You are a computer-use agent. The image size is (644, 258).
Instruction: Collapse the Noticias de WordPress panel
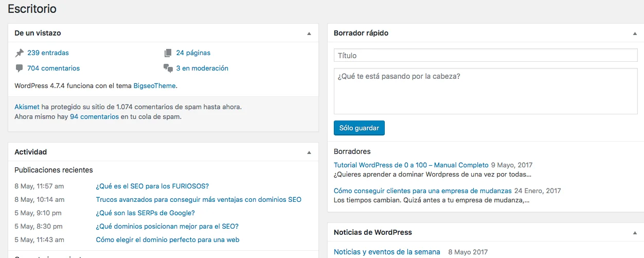[635, 233]
